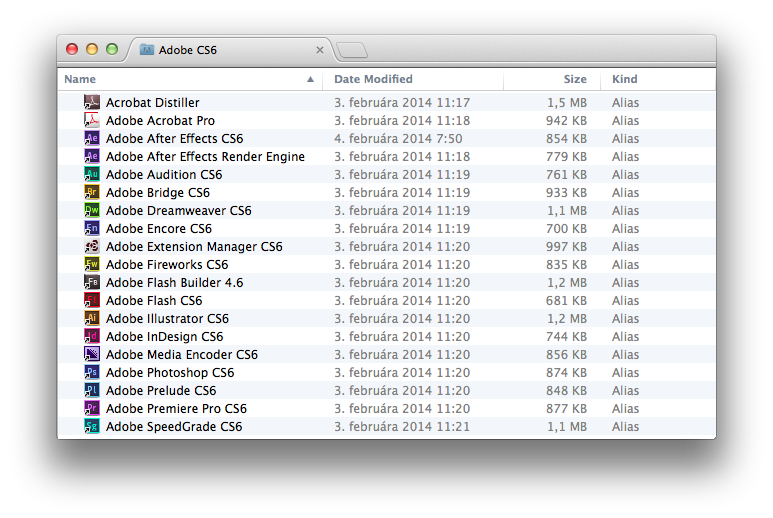Sort by the Name column header
Viewport: 773px width, 518px height.
point(189,79)
